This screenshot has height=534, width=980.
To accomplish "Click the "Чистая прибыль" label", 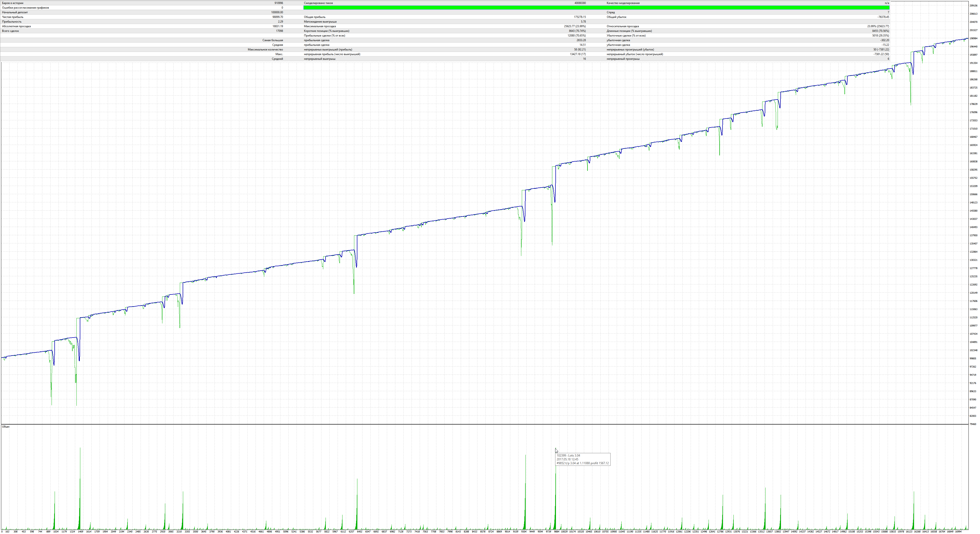I will click(13, 17).
